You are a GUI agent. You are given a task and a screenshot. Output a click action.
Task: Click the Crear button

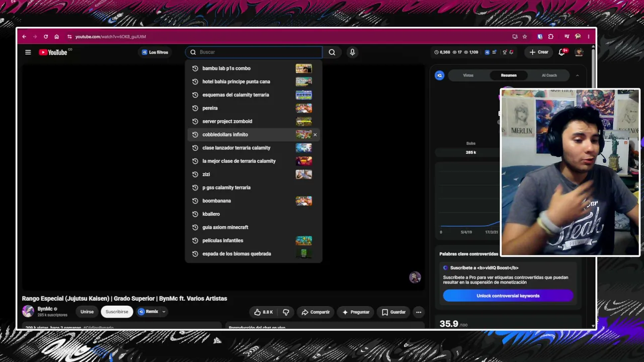click(539, 52)
